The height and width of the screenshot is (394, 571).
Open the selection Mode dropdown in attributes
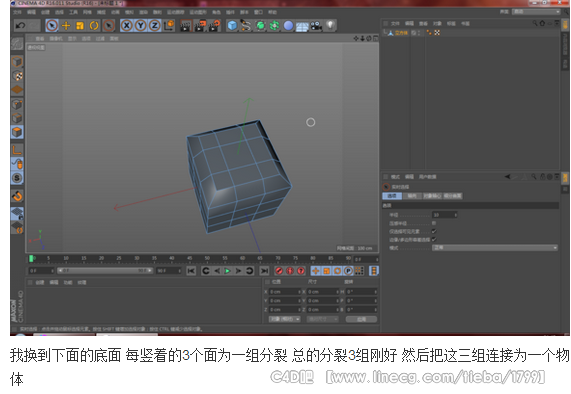point(495,248)
